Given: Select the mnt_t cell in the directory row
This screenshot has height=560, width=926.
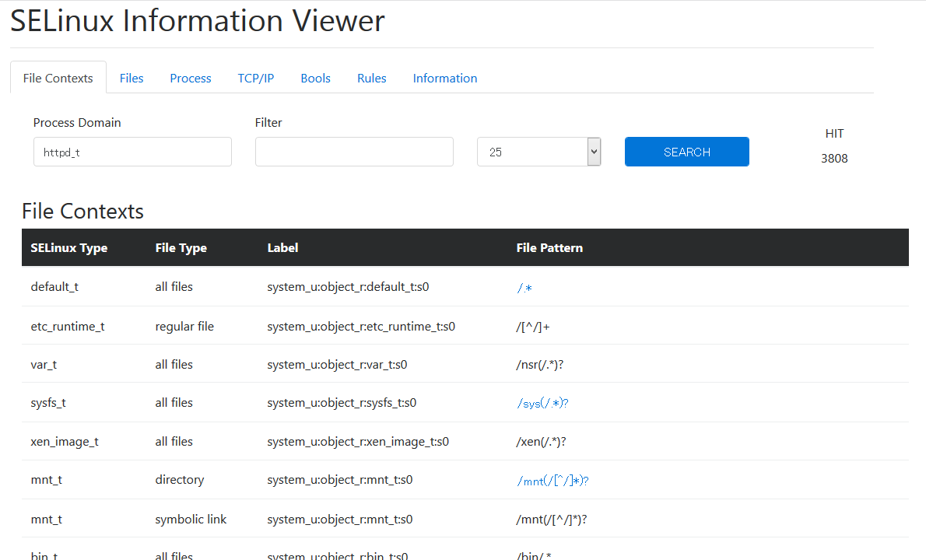Looking at the screenshot, I should click(x=46, y=480).
